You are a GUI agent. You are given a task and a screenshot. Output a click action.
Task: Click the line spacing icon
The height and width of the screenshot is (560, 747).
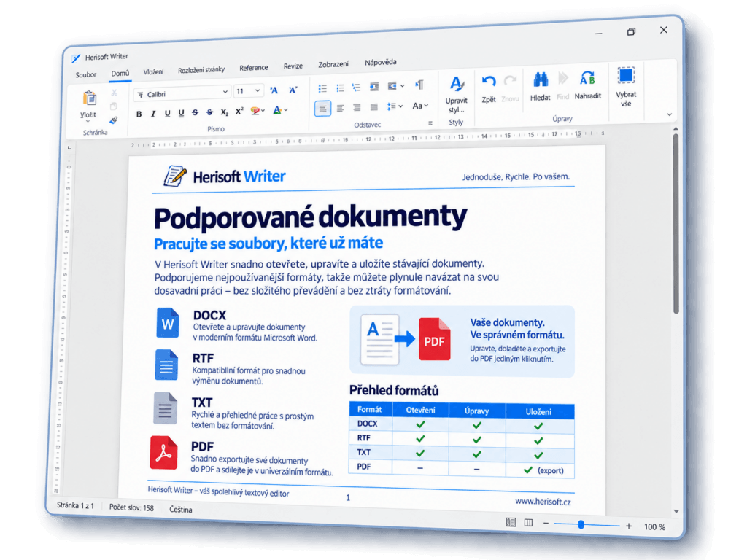click(x=391, y=106)
